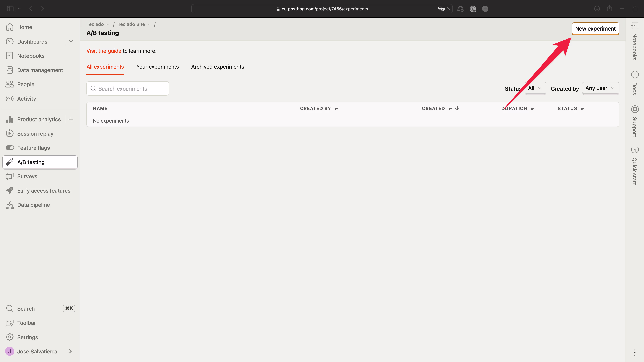Add new insight with plus beside Product analytics

[71, 119]
